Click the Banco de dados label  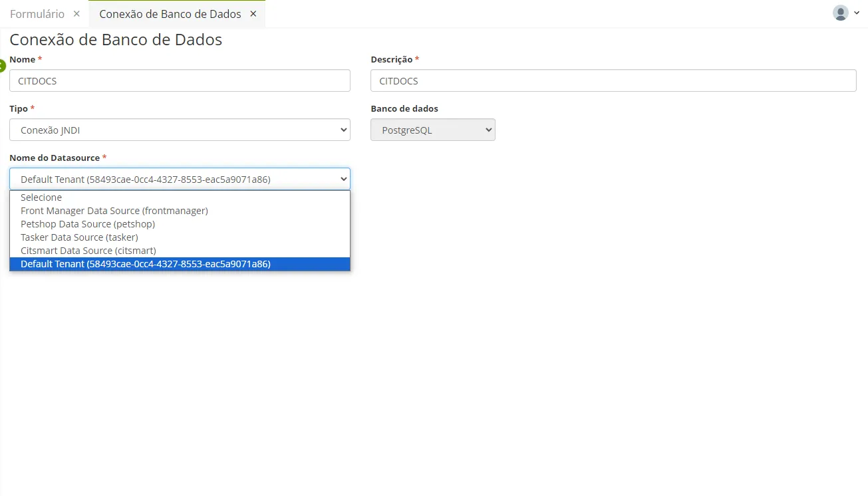coord(404,108)
